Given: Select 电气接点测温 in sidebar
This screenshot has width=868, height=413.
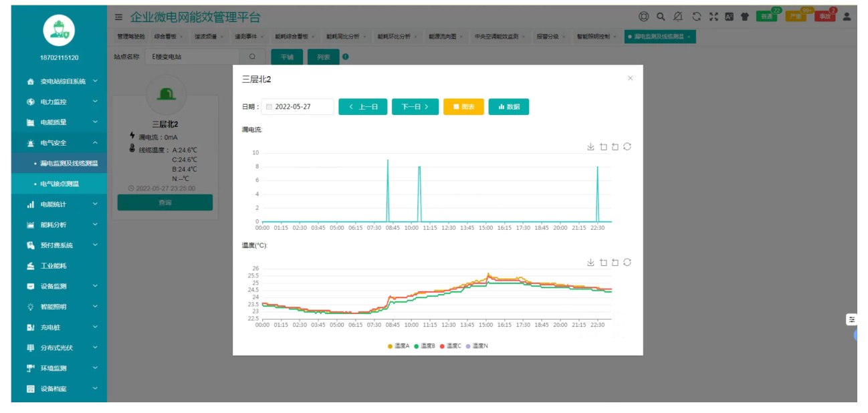Looking at the screenshot, I should [x=60, y=184].
